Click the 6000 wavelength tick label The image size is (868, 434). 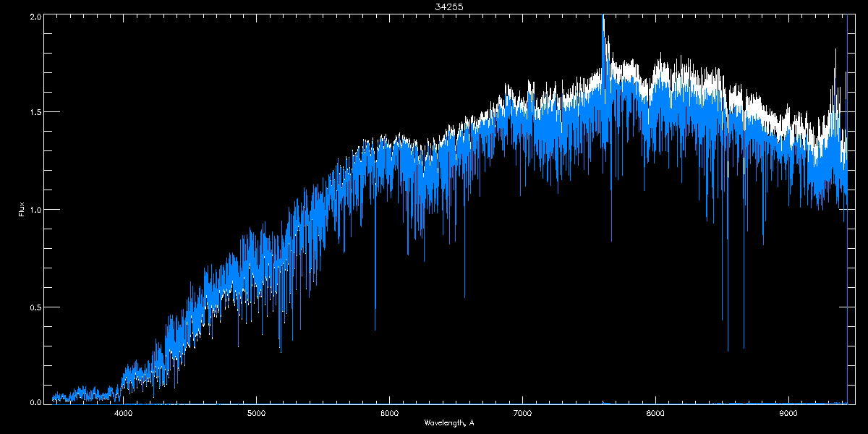[x=389, y=414]
